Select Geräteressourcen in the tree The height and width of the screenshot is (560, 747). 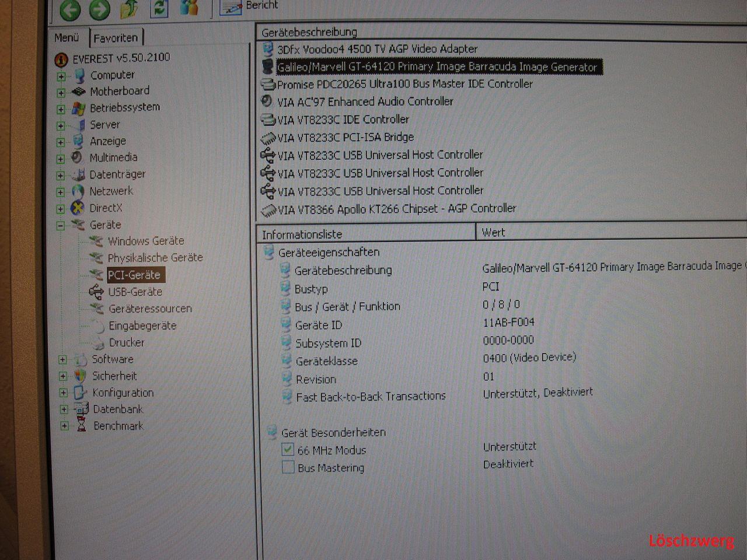pos(150,309)
